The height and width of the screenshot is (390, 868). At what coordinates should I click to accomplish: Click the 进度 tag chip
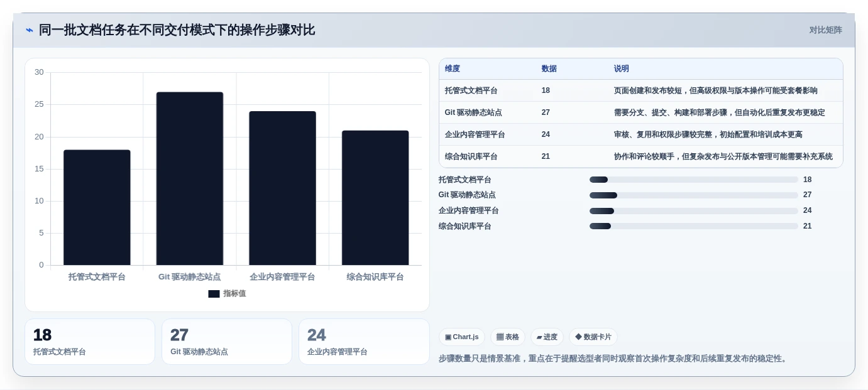tap(547, 337)
